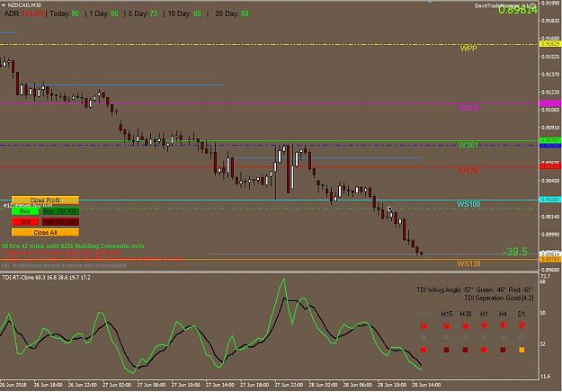Click Additional news events not scheduled text
The image size is (562, 392).
64,265
